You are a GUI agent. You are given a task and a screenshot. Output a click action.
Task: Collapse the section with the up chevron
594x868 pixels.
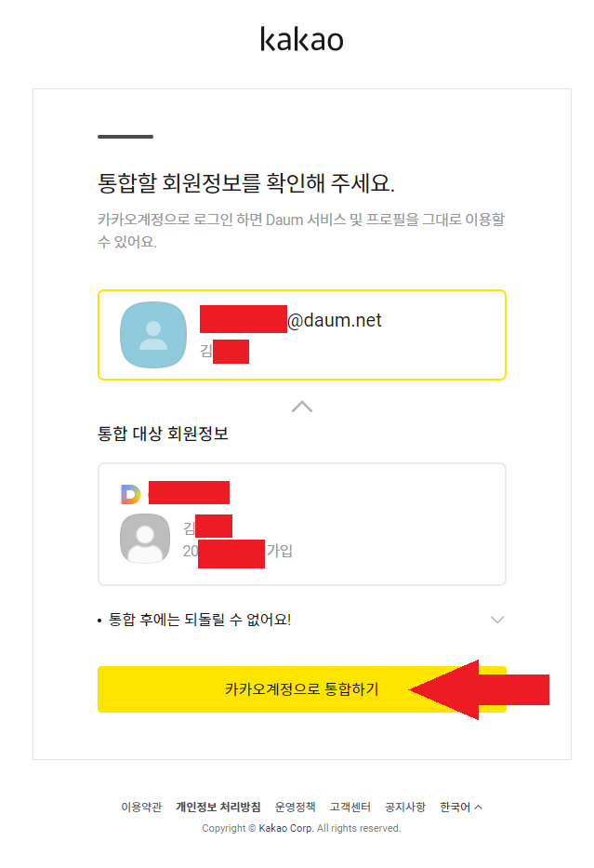click(302, 407)
